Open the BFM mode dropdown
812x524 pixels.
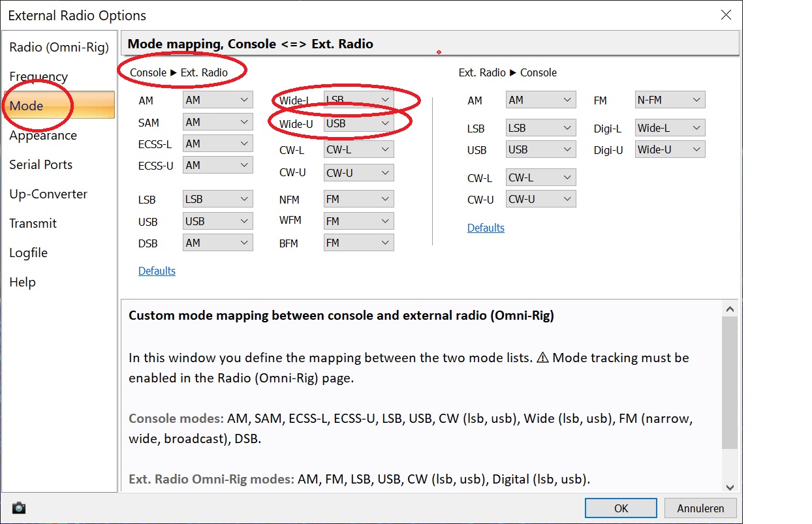click(358, 243)
